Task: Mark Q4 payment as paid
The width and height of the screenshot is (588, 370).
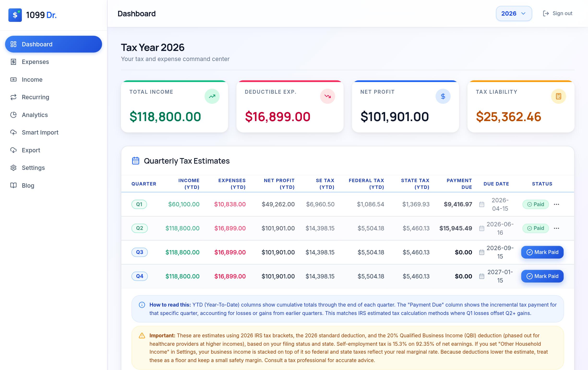Action: tap(542, 276)
